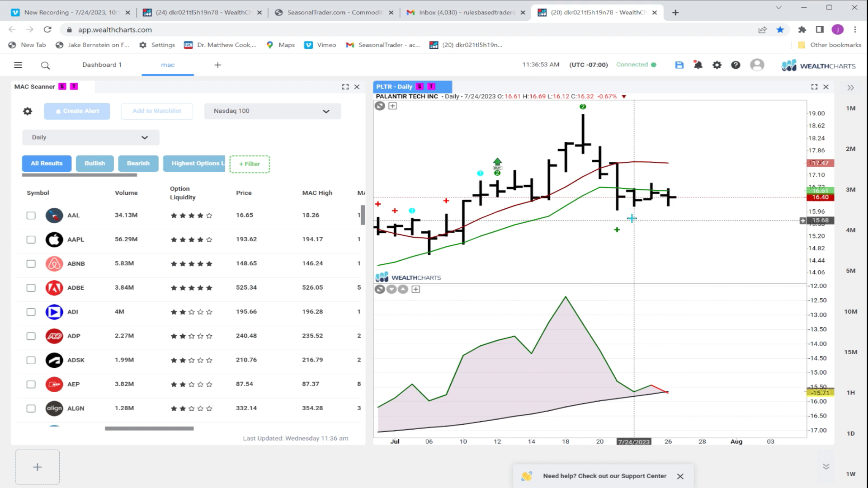Expand the bottom double chevron
868x488 pixels.
pos(826,466)
